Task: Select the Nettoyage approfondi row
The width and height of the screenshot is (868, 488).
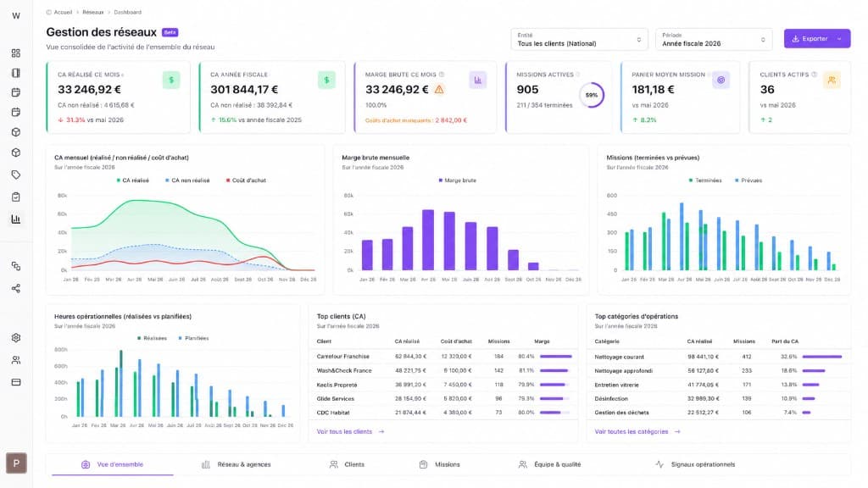Action: [x=719, y=371]
